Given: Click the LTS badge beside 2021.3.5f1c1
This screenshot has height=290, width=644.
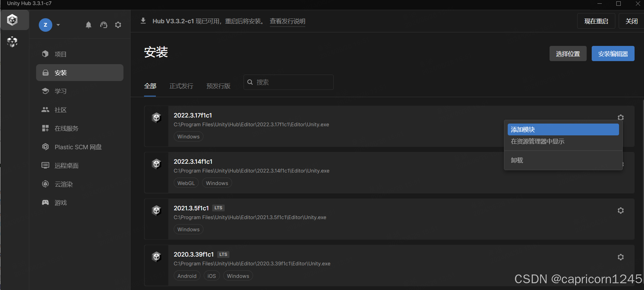Looking at the screenshot, I should [x=218, y=208].
